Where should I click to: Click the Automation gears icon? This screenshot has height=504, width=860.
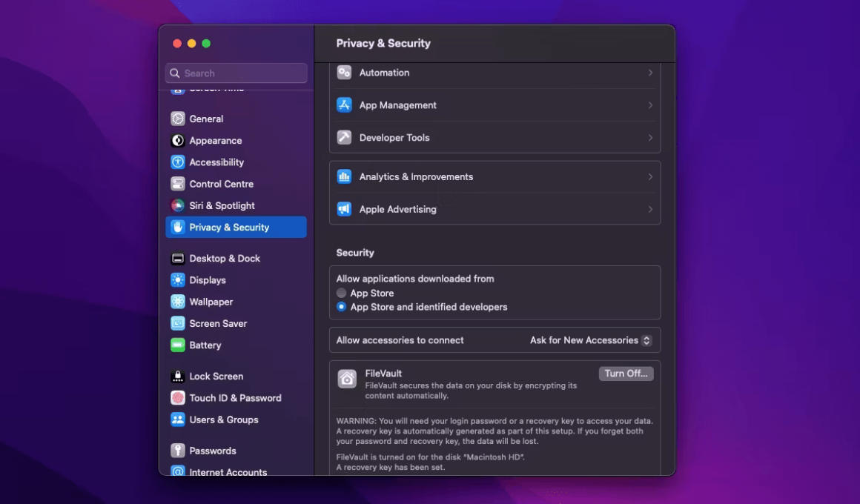coord(344,73)
